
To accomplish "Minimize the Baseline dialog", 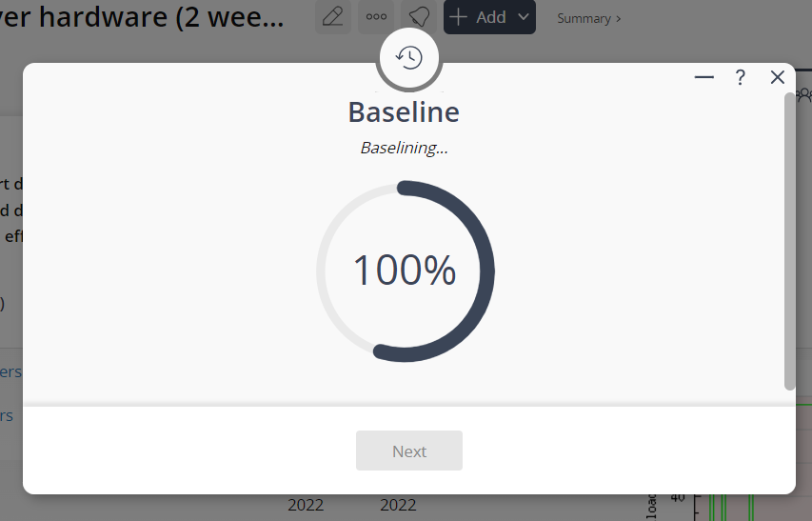I will 703,77.
